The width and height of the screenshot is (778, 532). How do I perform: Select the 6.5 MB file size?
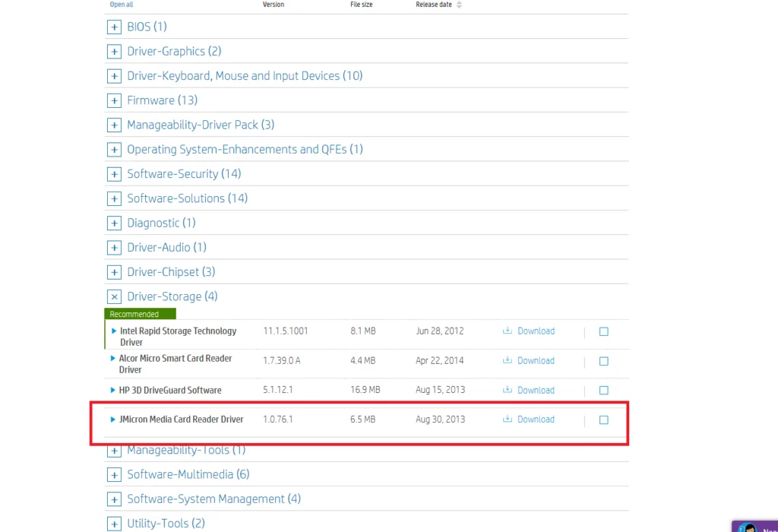[362, 420]
